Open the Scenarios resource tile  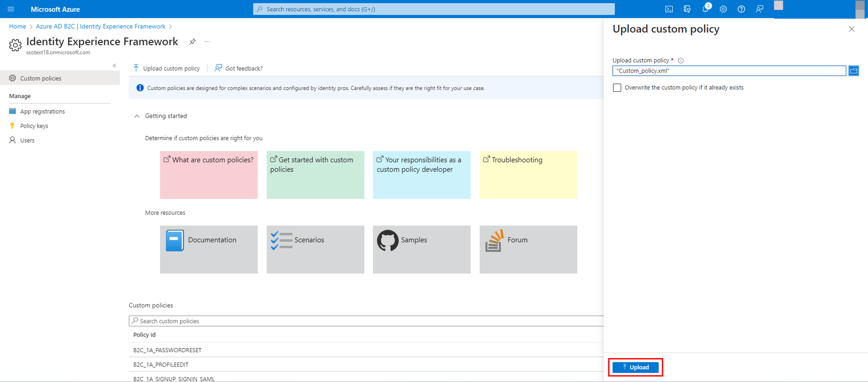tap(315, 249)
